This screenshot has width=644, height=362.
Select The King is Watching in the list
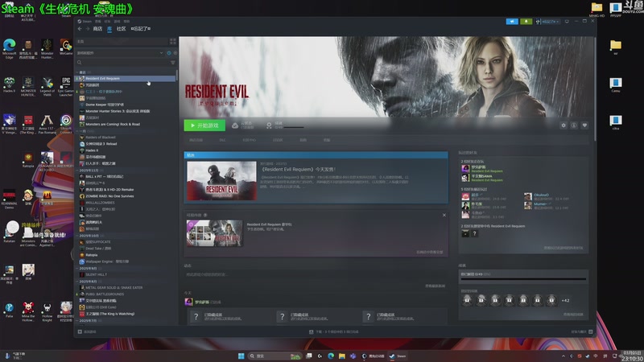126,314
